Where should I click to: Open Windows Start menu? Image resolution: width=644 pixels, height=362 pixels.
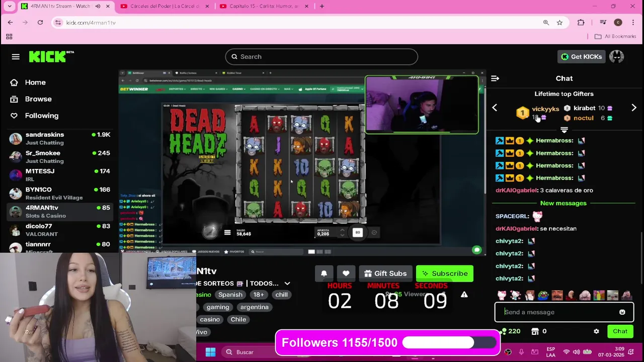(210, 352)
